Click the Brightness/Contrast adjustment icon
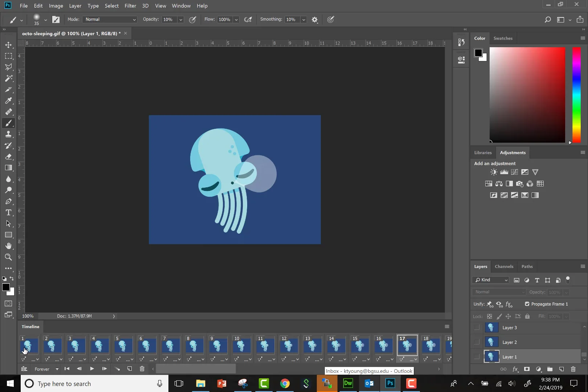This screenshot has height=392, width=588. pos(494,172)
